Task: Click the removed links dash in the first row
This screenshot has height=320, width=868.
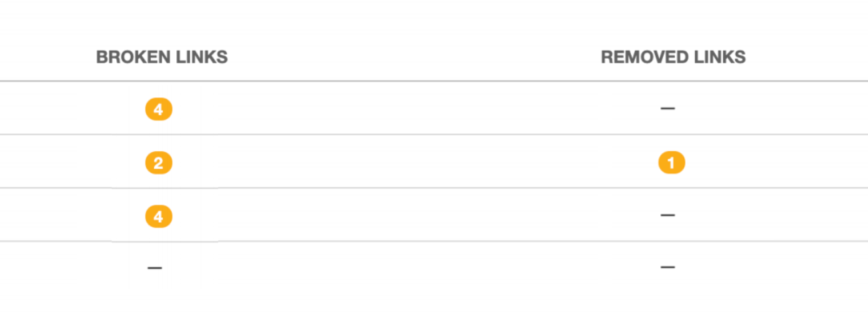Action: coord(668,108)
